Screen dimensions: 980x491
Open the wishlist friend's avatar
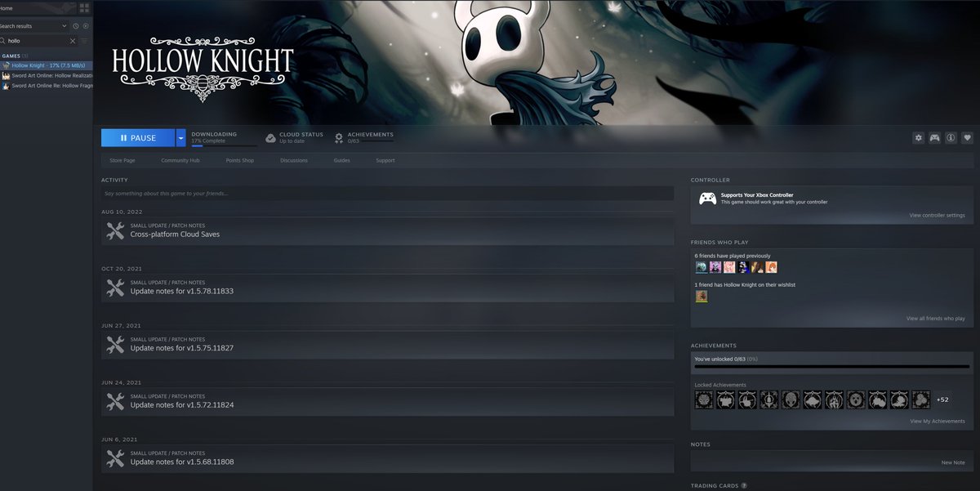[x=701, y=296]
